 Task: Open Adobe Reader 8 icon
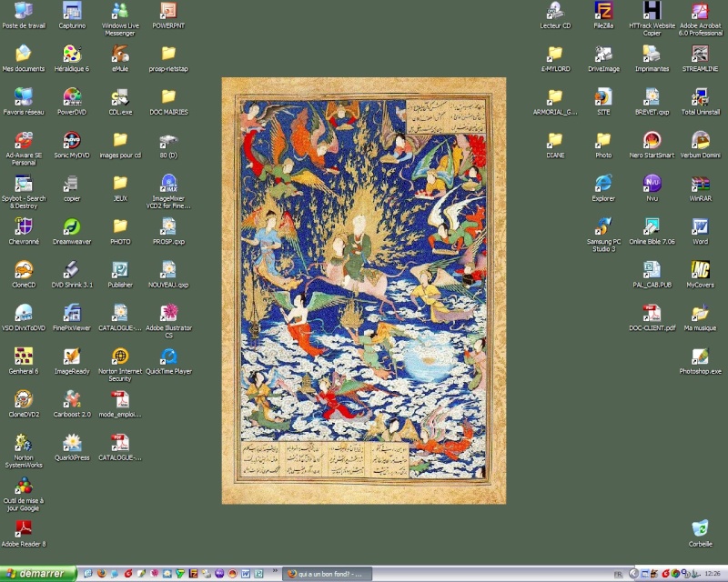pyautogui.click(x=24, y=533)
